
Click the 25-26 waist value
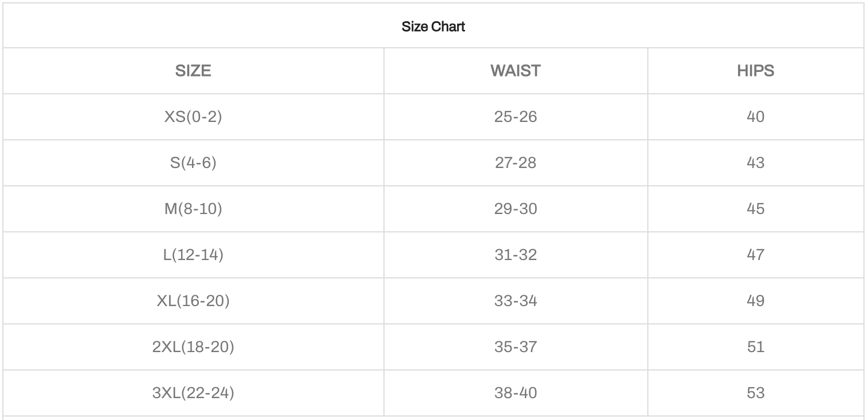pyautogui.click(x=516, y=117)
